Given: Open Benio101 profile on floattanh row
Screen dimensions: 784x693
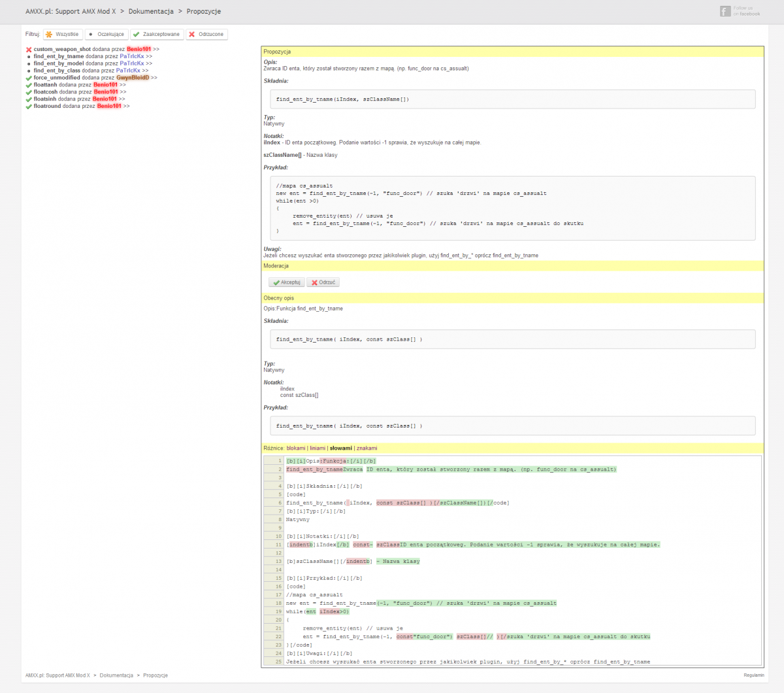Looking at the screenshot, I should click(105, 85).
